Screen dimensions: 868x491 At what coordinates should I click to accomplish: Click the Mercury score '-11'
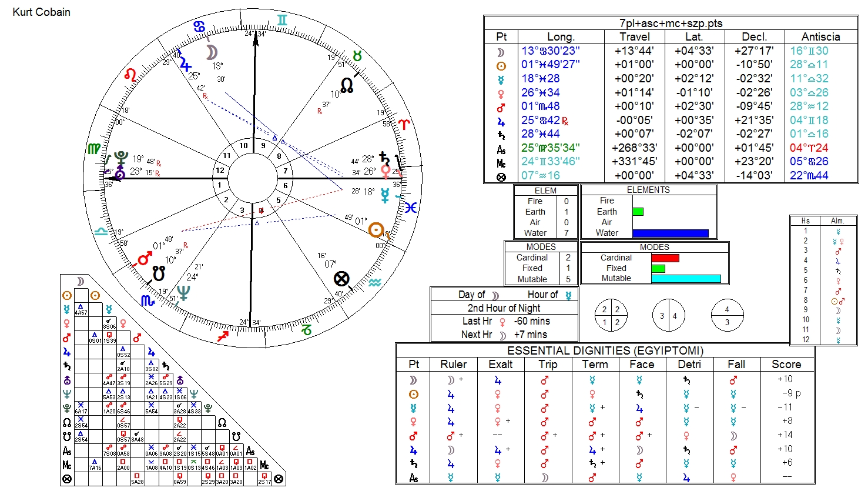click(785, 407)
